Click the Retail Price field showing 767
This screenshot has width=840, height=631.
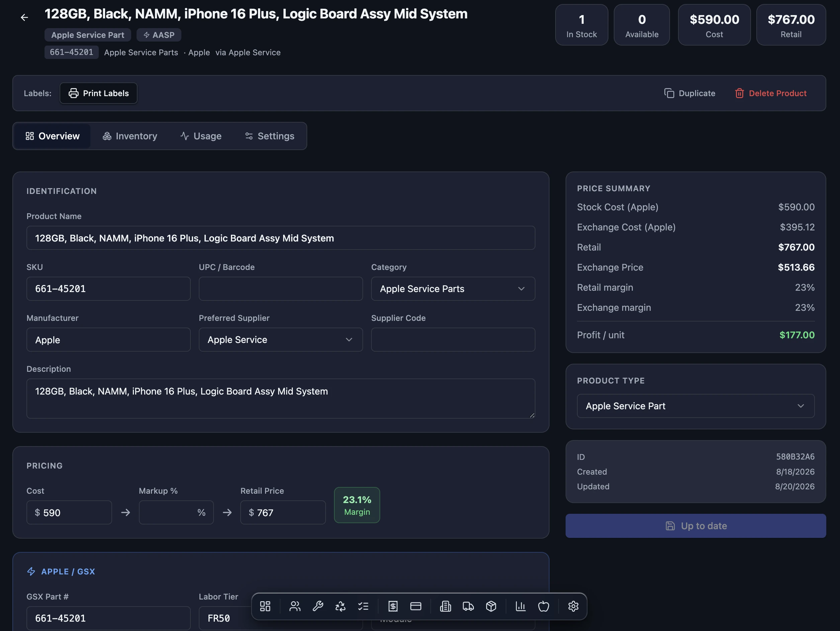pos(283,513)
